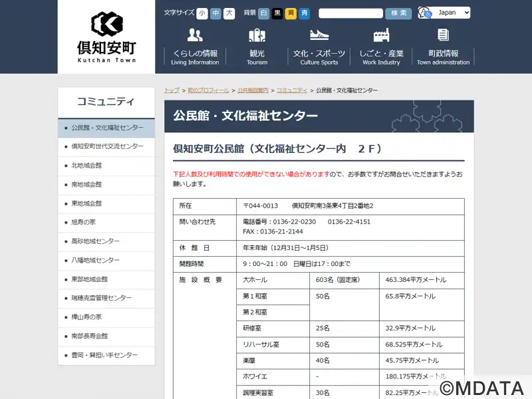Open the 観光 Tourism suitcase icon
The height and width of the screenshot is (399, 532).
tap(257, 35)
